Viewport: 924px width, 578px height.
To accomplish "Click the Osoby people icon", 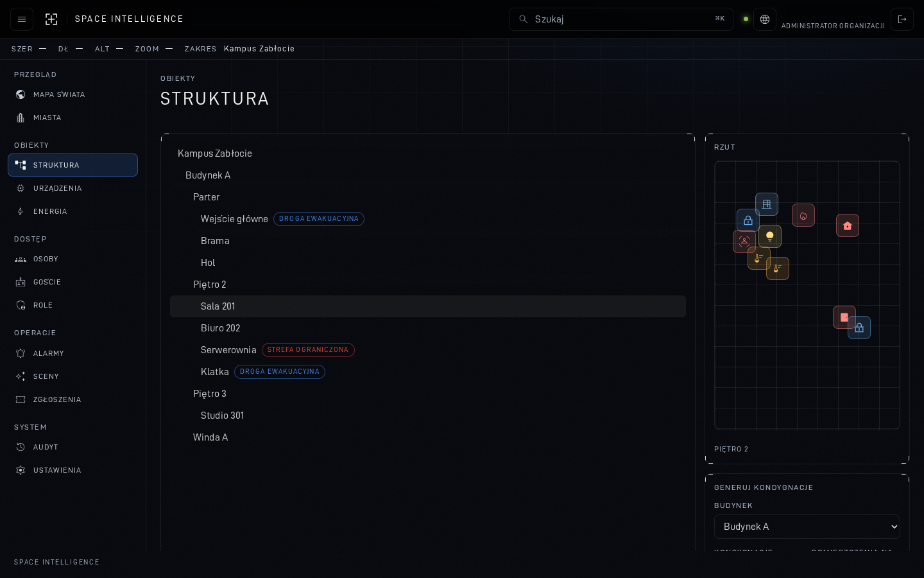I will (21, 259).
